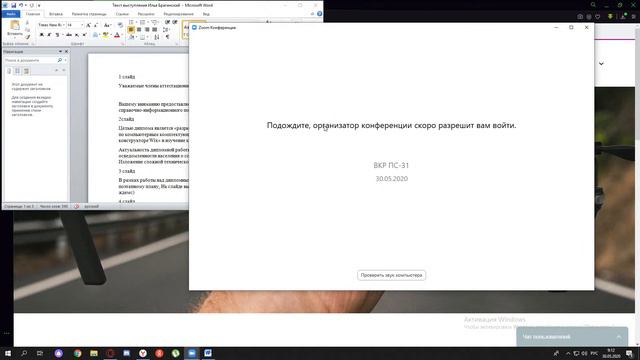The width and height of the screenshot is (640, 360).
Task: Toggle underline formatting in Word
Action: (58, 35)
